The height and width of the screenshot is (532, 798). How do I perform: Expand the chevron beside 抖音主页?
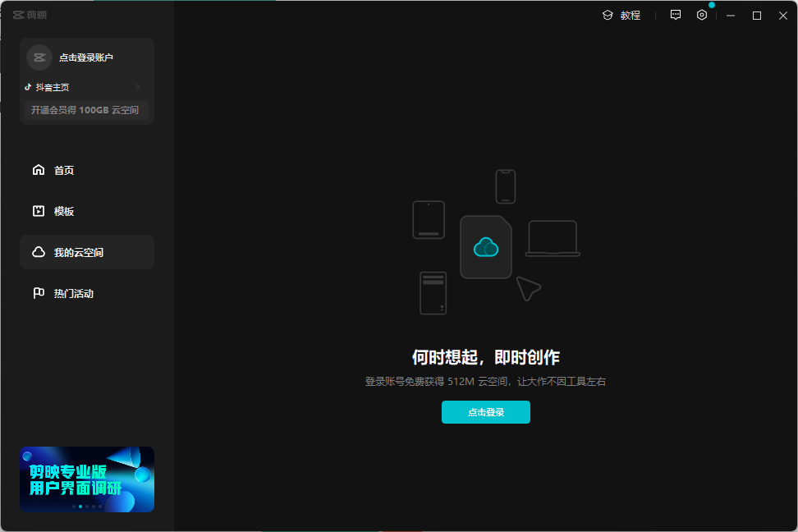[x=137, y=88]
